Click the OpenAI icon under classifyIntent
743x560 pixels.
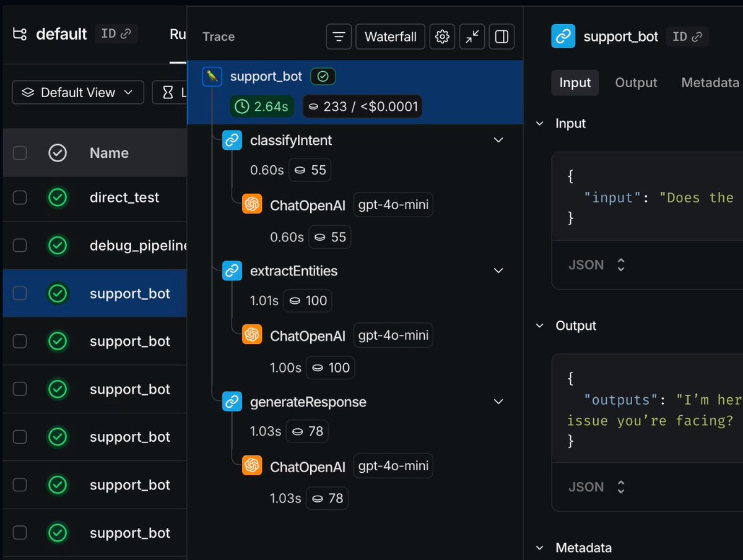click(x=252, y=205)
